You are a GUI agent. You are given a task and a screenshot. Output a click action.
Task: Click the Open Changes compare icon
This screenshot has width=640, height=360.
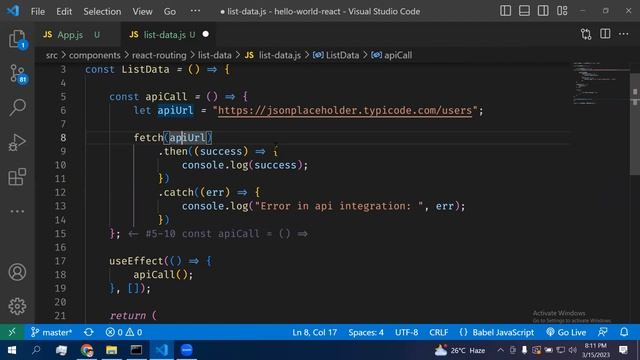586,34
